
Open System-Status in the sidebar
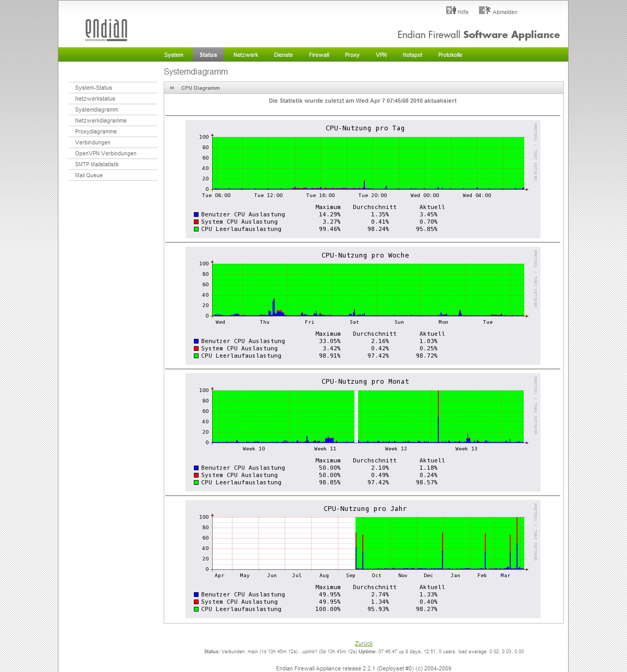point(93,88)
